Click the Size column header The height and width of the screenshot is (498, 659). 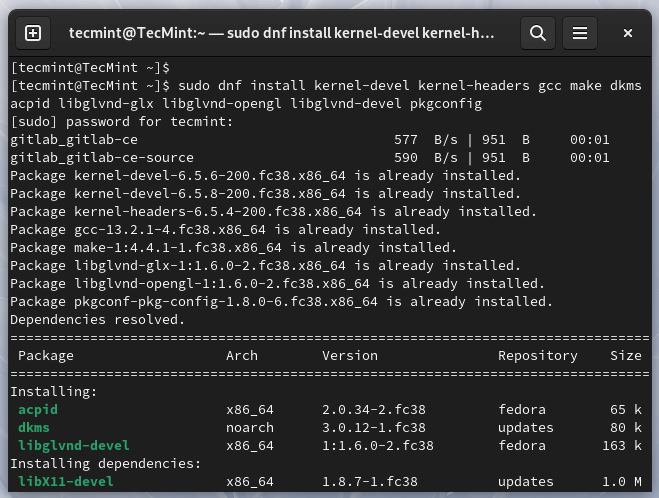(x=626, y=356)
